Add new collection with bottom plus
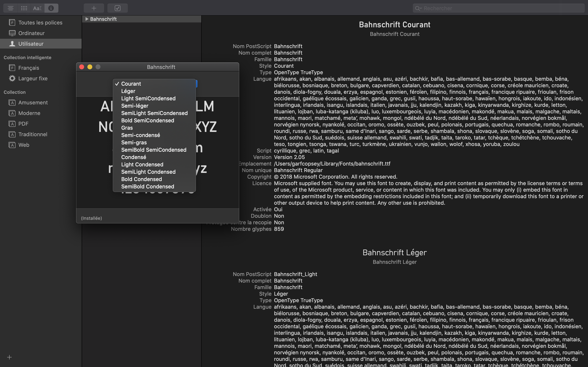Screen dimensions: 588x367 (9, 357)
